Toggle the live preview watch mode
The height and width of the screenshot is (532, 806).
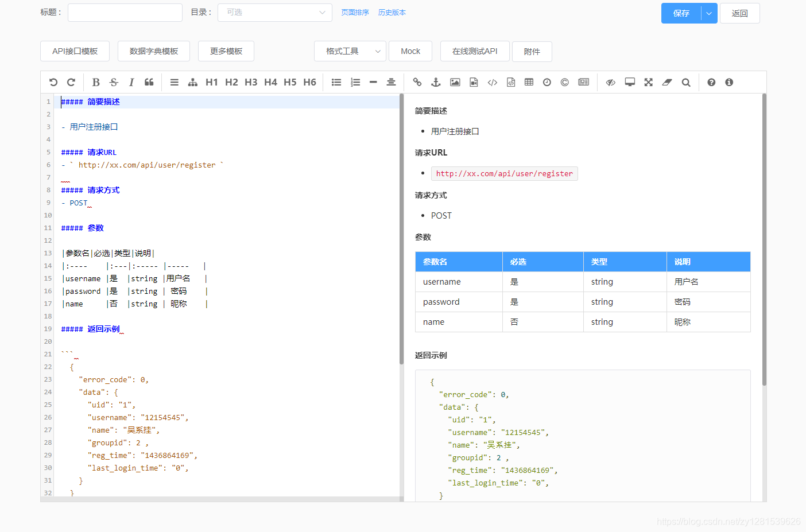coord(611,82)
